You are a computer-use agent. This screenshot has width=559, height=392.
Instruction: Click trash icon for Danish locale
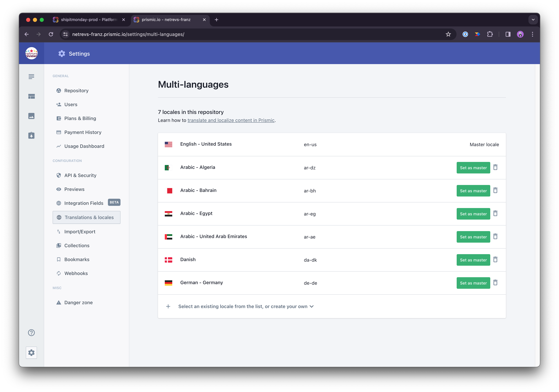tap(495, 259)
